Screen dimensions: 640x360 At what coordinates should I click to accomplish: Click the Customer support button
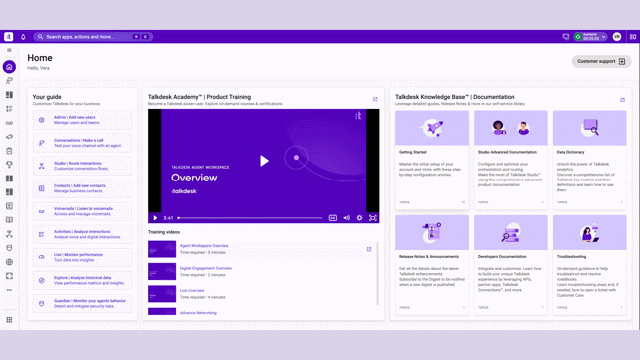pyautogui.click(x=601, y=61)
